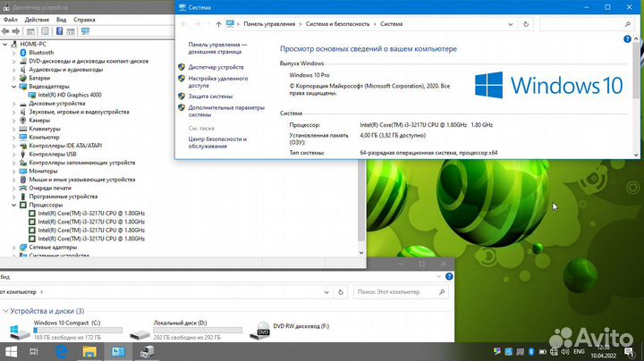Image resolution: width=644 pixels, height=361 pixels.
Task: Go to Панель управления — домашняя страница
Action: (x=217, y=48)
